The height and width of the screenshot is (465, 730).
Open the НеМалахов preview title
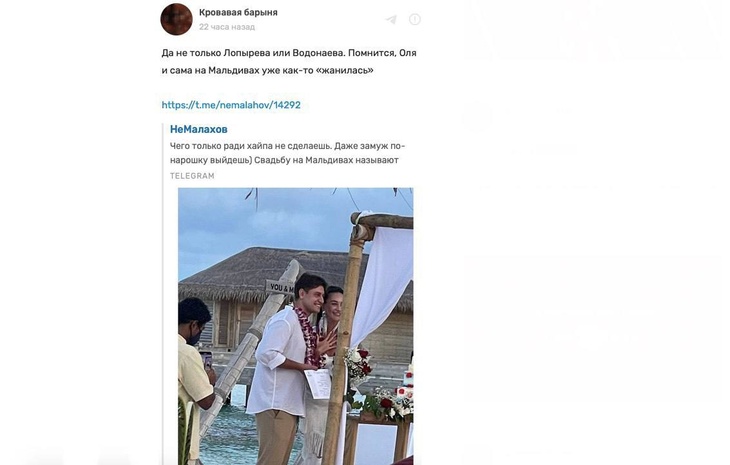(198, 129)
